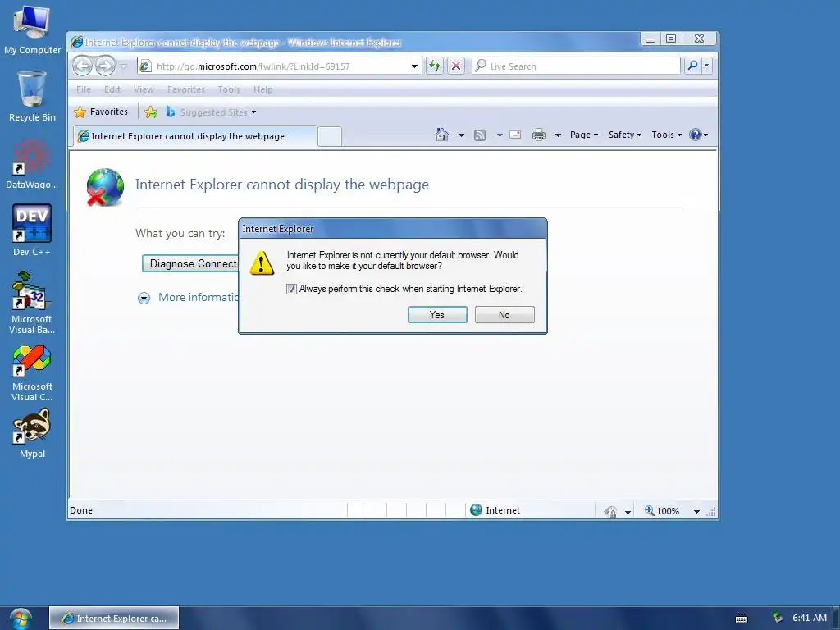Screen dimensions: 840x630
Task: Click the Refresh page icon
Action: tap(435, 66)
